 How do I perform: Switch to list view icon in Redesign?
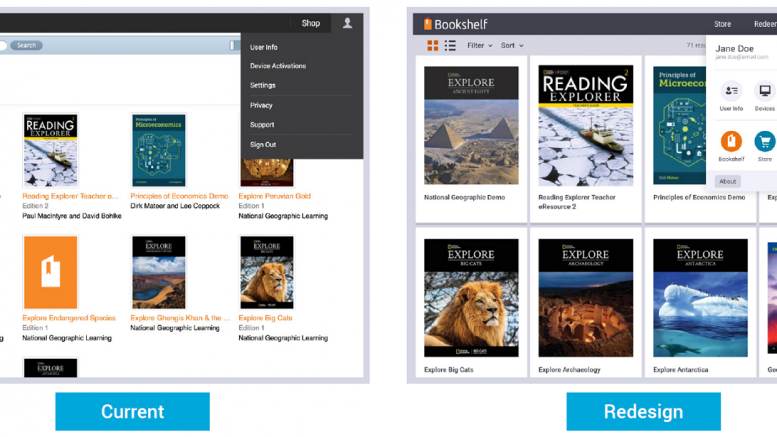[450, 46]
